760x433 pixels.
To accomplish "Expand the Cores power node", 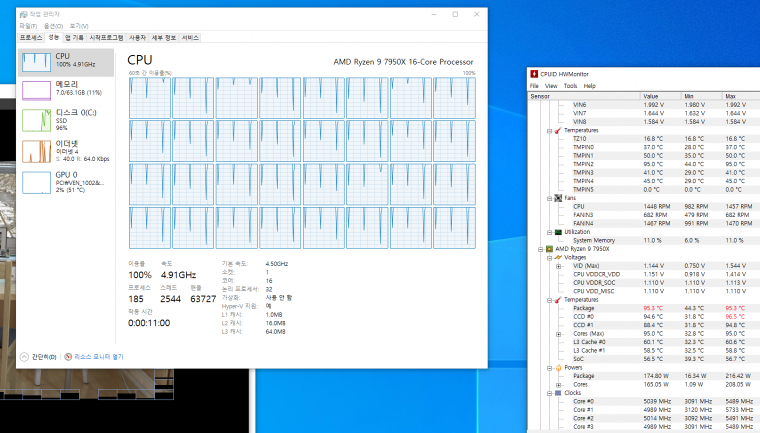I will coord(558,385).
